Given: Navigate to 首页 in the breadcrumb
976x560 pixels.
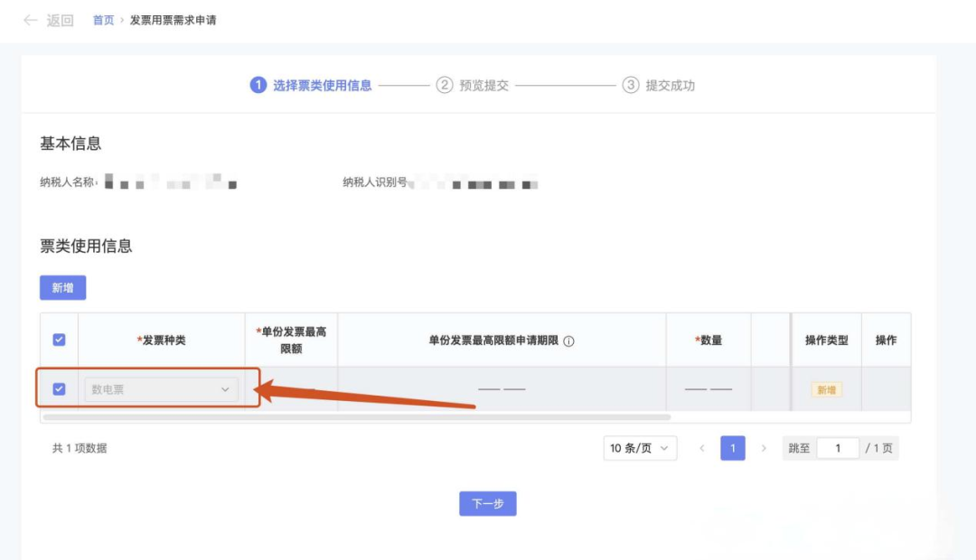Looking at the screenshot, I should [x=103, y=20].
